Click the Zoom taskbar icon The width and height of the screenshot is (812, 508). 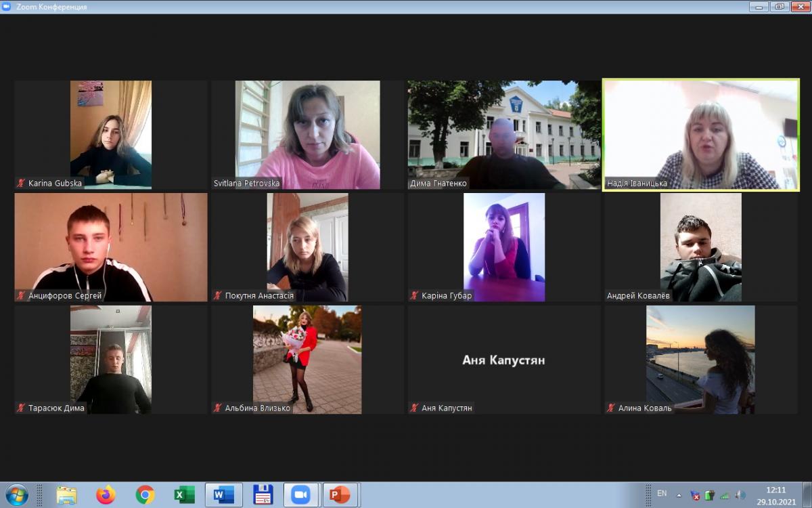(x=301, y=494)
